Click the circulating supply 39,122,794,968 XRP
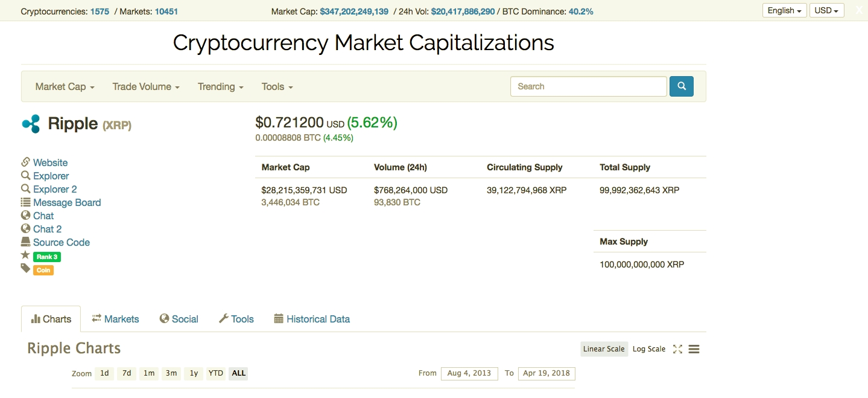The width and height of the screenshot is (868, 398). point(527,190)
